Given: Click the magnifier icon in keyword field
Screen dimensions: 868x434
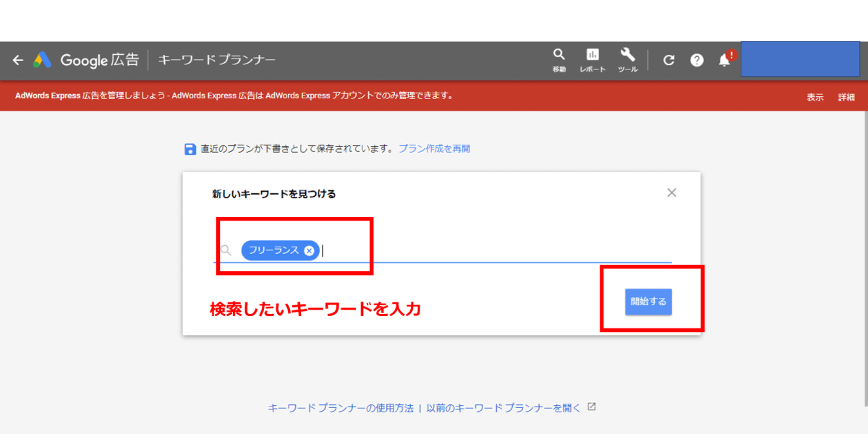Looking at the screenshot, I should [x=226, y=250].
